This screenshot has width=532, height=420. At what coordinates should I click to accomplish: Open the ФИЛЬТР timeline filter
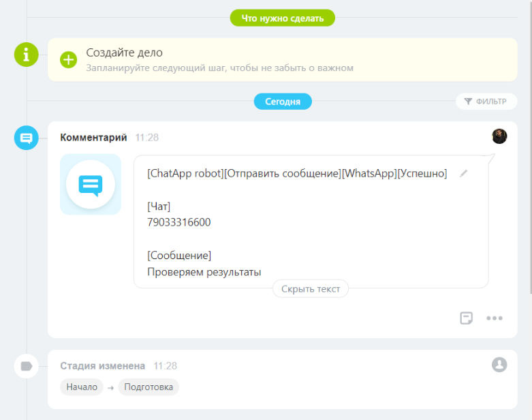486,102
